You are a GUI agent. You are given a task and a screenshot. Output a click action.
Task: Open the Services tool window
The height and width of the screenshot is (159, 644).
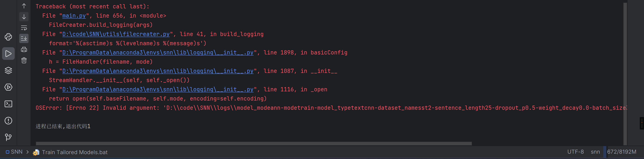coord(8,87)
